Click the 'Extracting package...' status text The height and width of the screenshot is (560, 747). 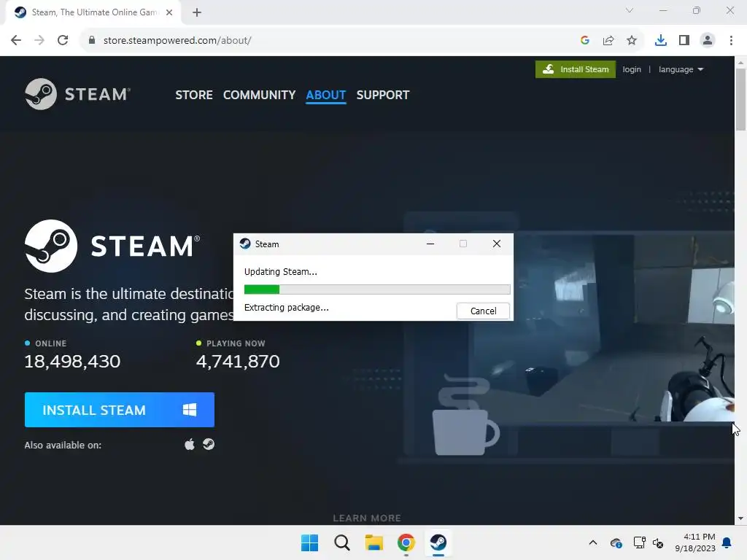coord(286,308)
